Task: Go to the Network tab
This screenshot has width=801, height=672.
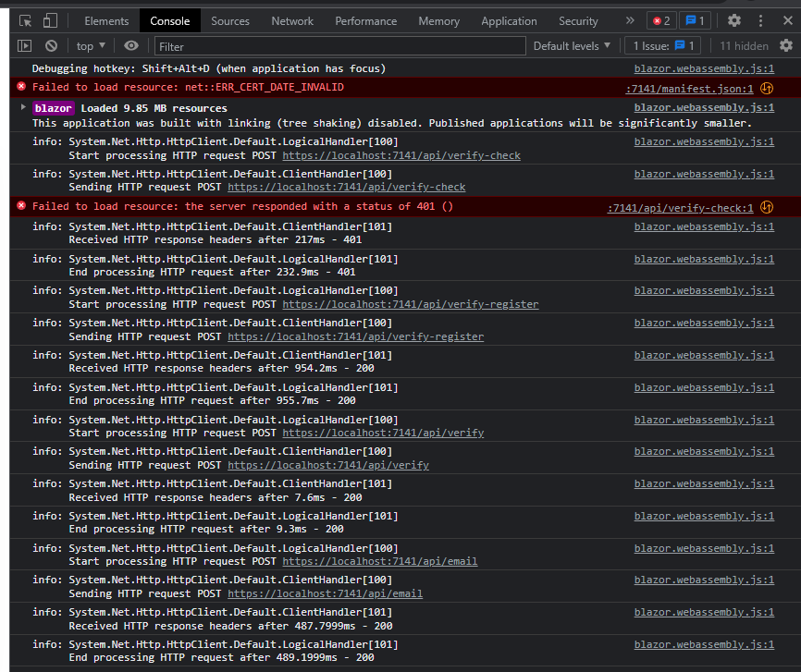Action: pos(292,21)
